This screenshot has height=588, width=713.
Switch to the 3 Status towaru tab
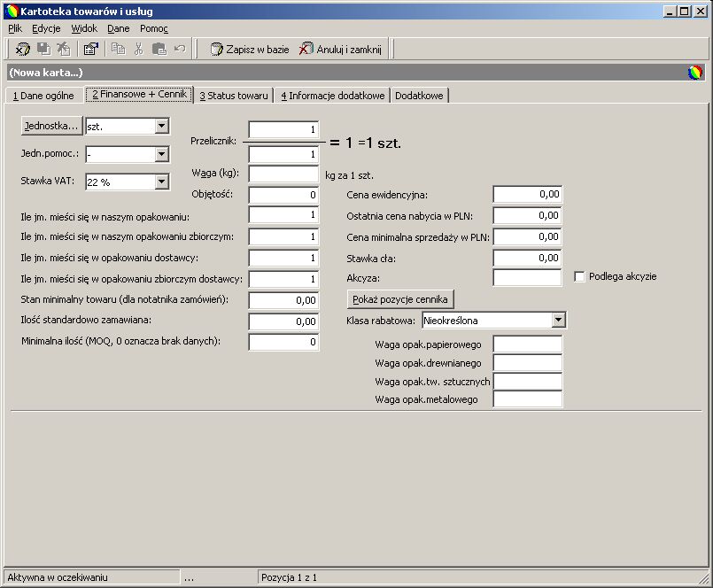pyautogui.click(x=234, y=96)
